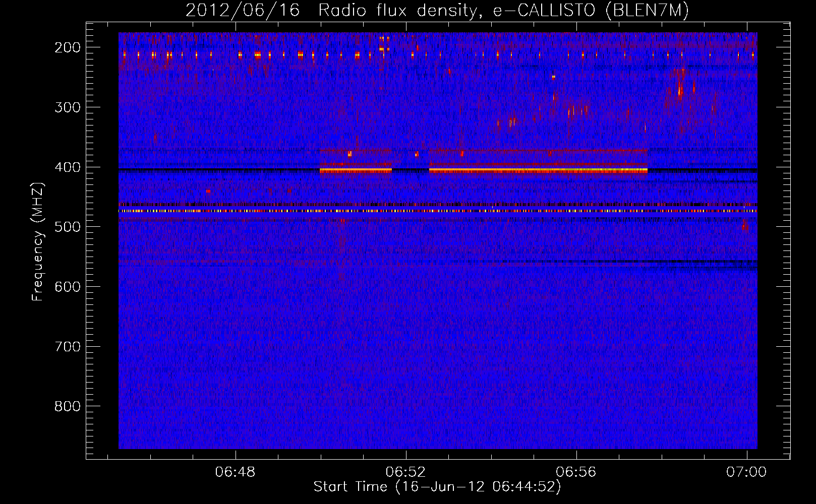Click the '300' frequency tick label
The height and width of the screenshot is (504, 816).
[68, 107]
